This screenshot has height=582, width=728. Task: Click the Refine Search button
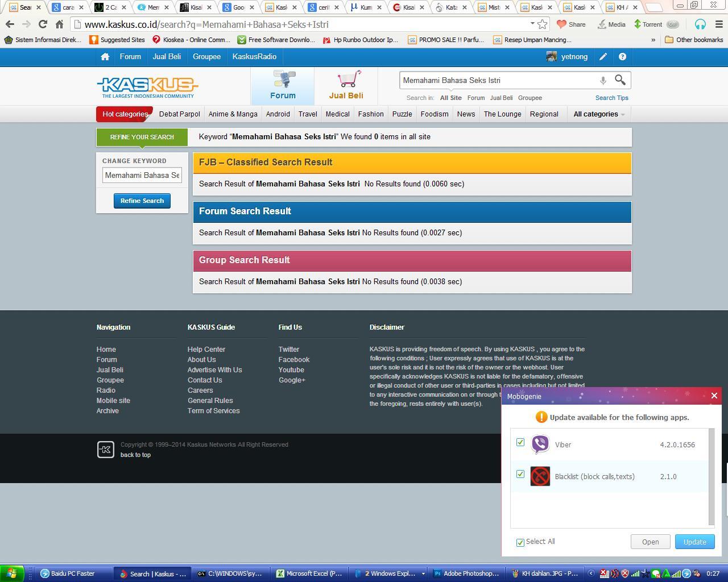[x=142, y=201]
